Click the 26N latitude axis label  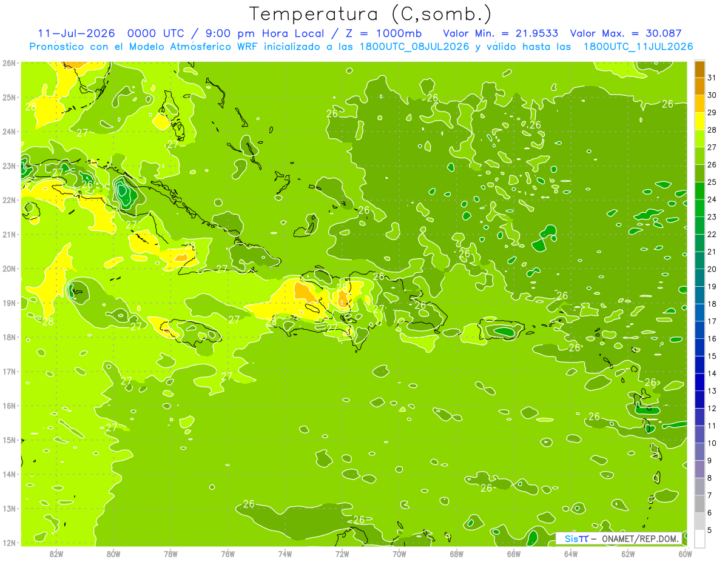9,63
